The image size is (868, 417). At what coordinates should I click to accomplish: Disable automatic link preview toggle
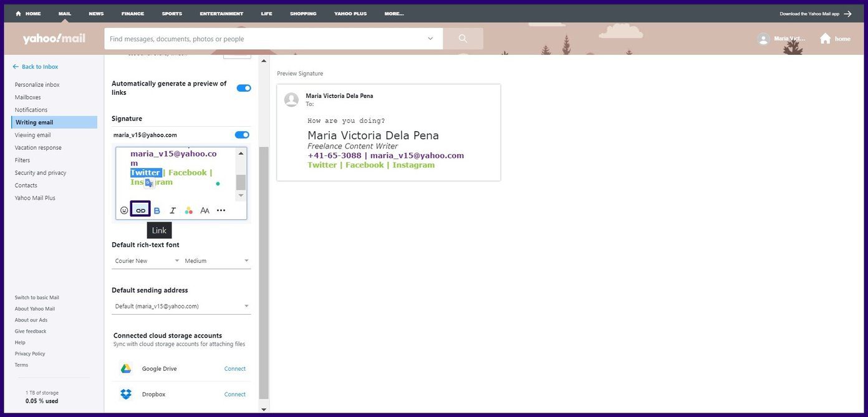244,88
